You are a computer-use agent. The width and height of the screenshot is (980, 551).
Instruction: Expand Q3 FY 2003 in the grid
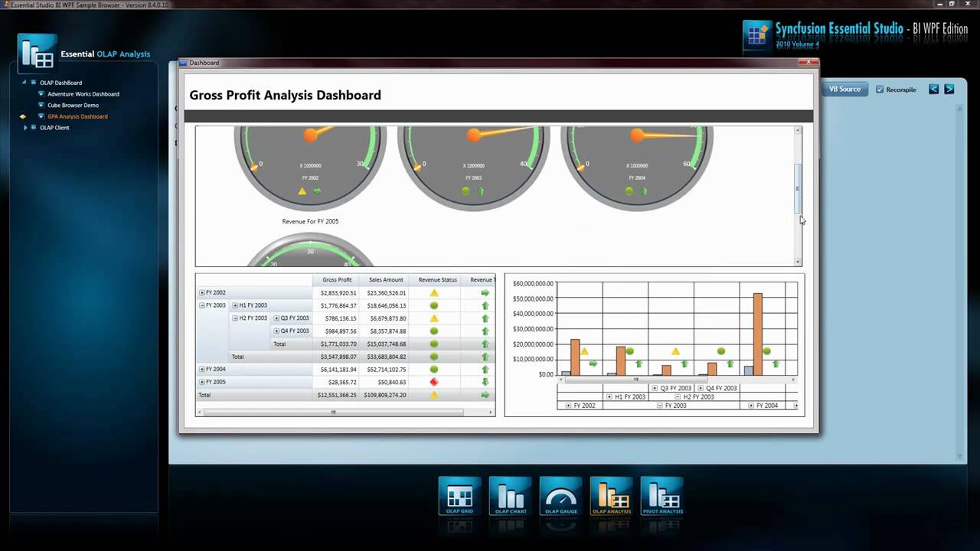pyautogui.click(x=276, y=318)
